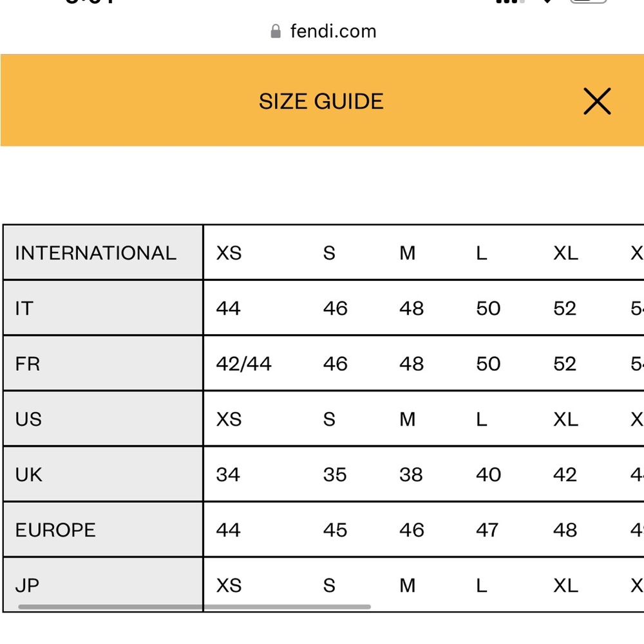Click the FR row label
This screenshot has width=644, height=644.
[28, 364]
